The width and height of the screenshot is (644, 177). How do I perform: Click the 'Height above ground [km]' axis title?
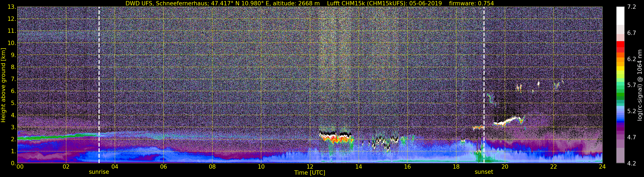point(3,85)
